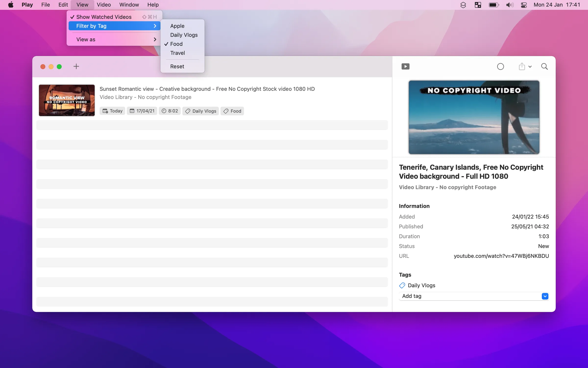
Task: Click the video URL youtube.com/watch?v=47WBj6NKBDU
Action: (x=501, y=256)
